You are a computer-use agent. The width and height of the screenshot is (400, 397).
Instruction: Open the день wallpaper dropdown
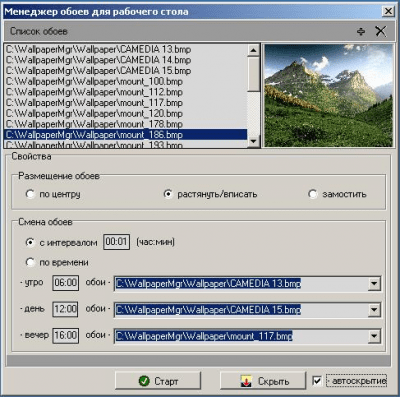(x=374, y=310)
